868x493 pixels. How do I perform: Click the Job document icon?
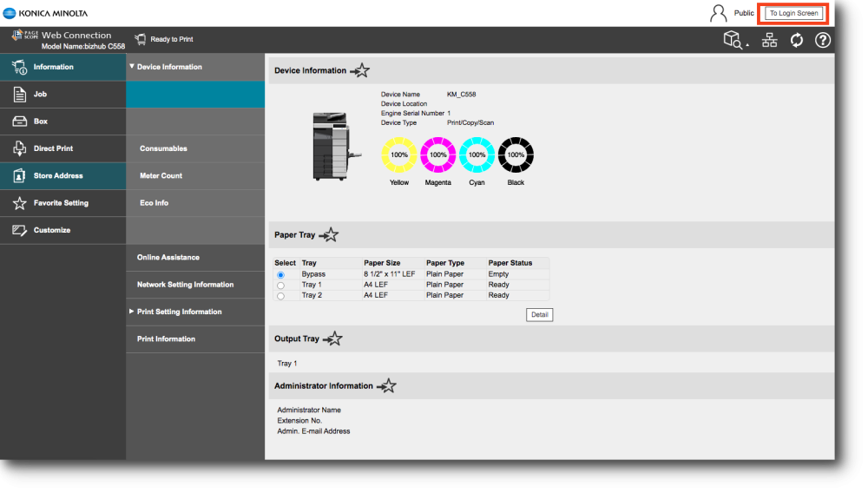[x=19, y=95]
